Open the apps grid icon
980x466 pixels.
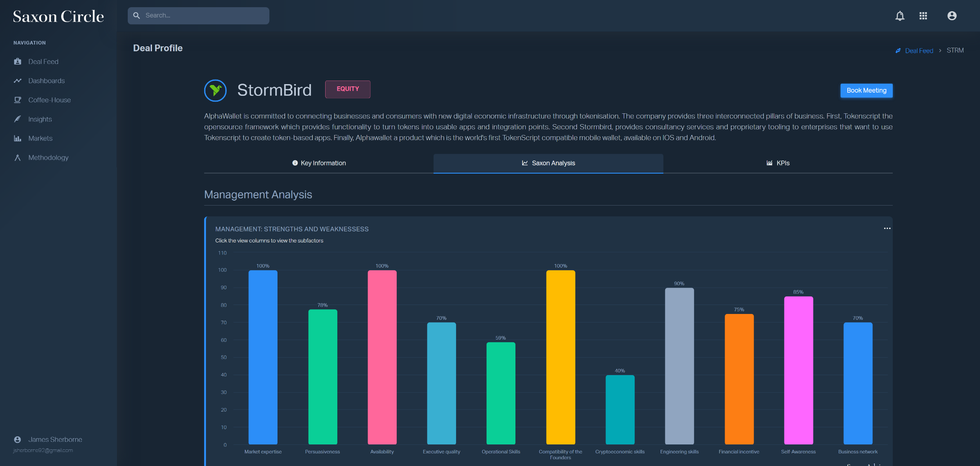click(923, 16)
